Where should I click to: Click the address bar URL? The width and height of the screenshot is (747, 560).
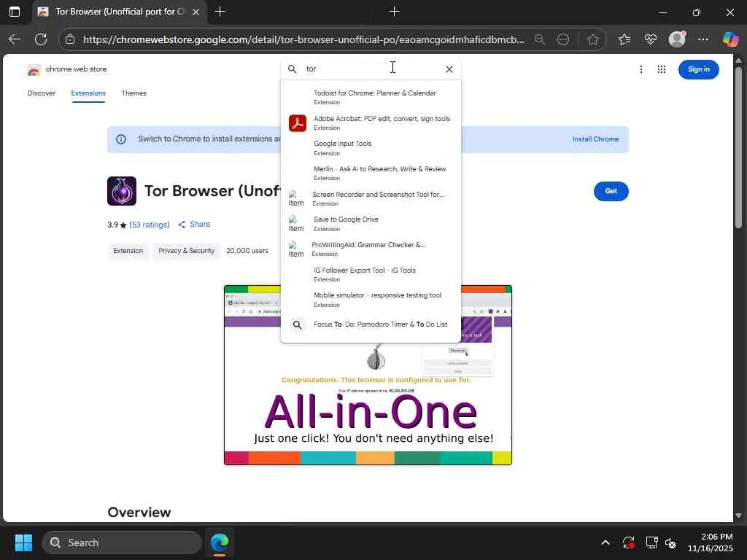(x=303, y=39)
